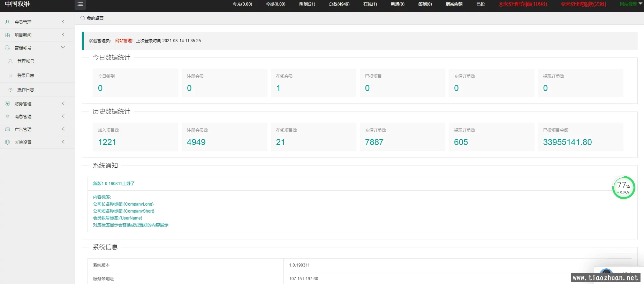Expand the 消息管理 menu chevron
The image size is (644, 284).
pos(63,116)
